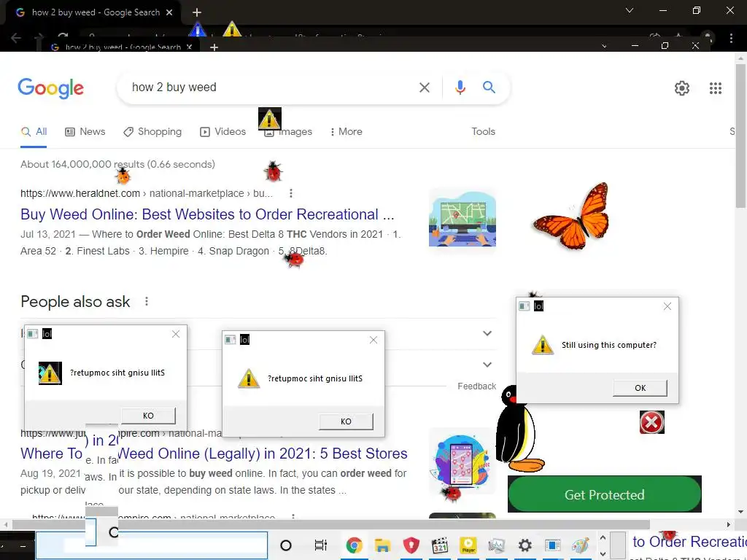
Task: Click into the Google search box
Action: pos(269,87)
